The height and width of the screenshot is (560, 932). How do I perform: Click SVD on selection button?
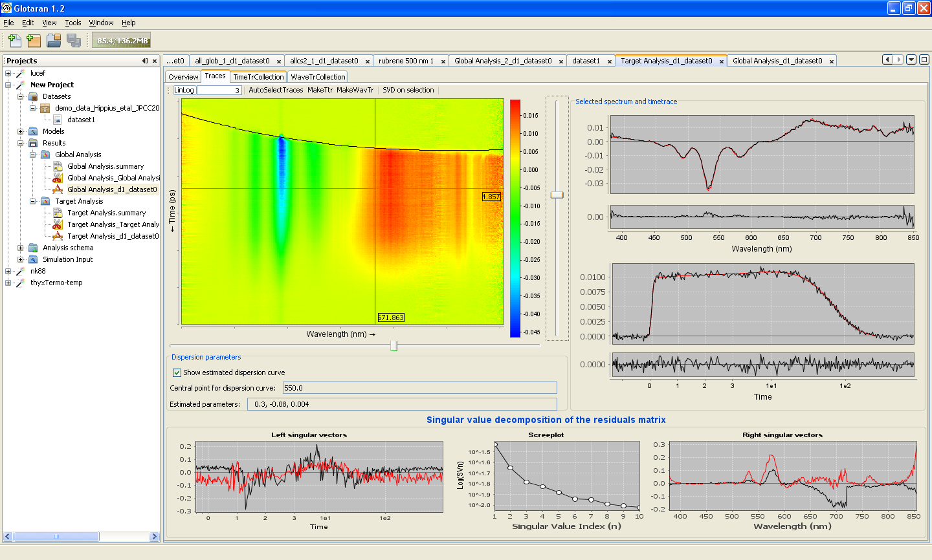point(408,90)
